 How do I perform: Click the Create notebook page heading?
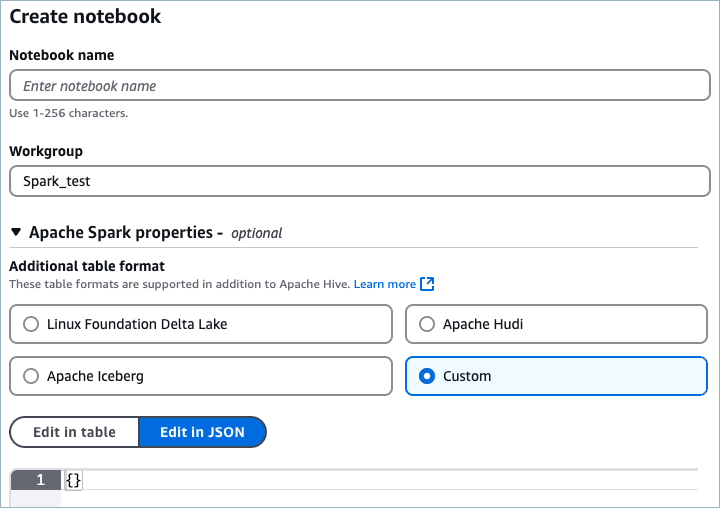(x=85, y=17)
